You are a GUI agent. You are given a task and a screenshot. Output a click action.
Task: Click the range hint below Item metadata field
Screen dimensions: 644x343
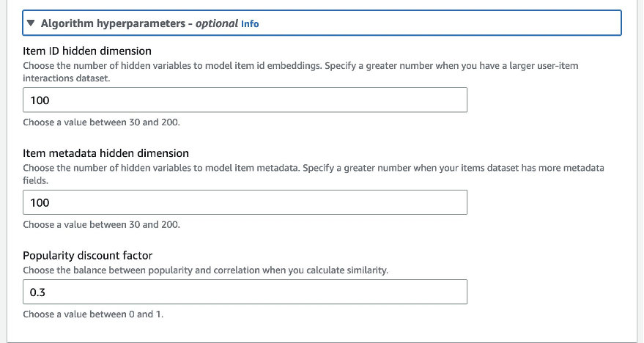coord(101,225)
